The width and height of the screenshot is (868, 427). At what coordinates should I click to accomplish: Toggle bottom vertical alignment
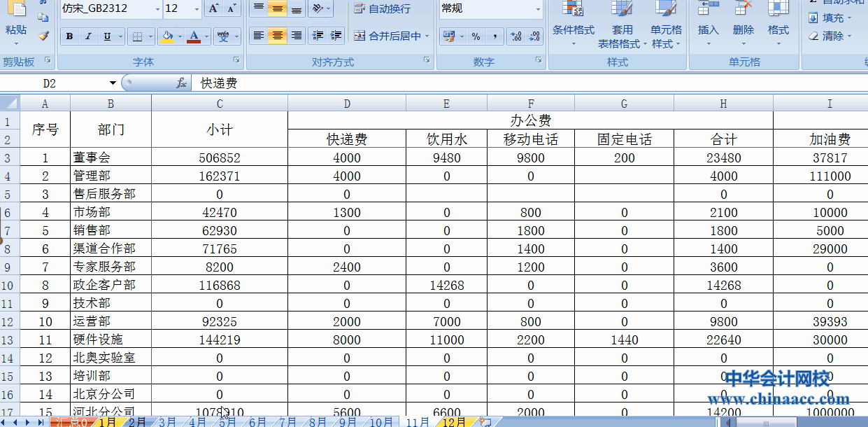tap(297, 9)
